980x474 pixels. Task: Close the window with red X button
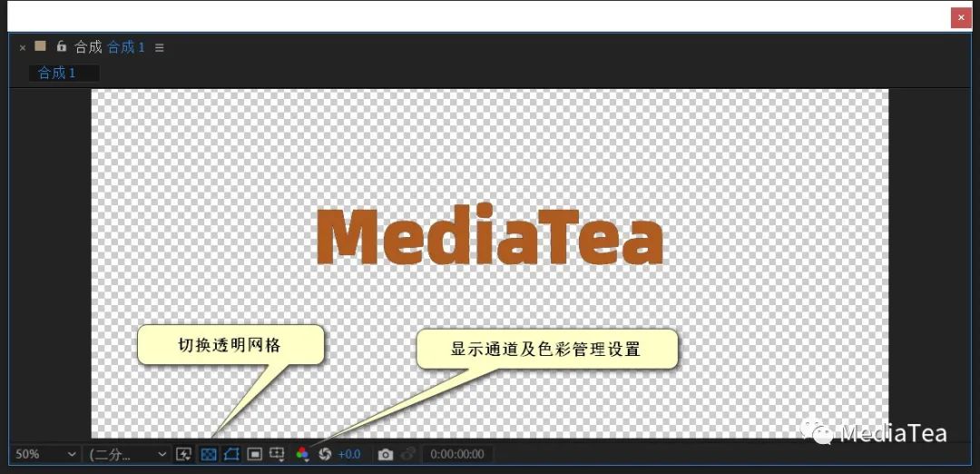tap(961, 17)
